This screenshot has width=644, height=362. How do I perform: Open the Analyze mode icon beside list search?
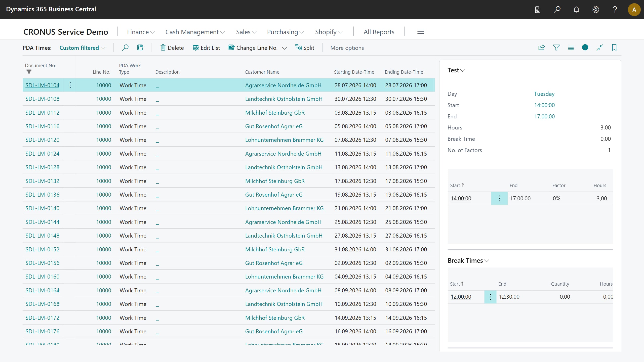(x=140, y=48)
